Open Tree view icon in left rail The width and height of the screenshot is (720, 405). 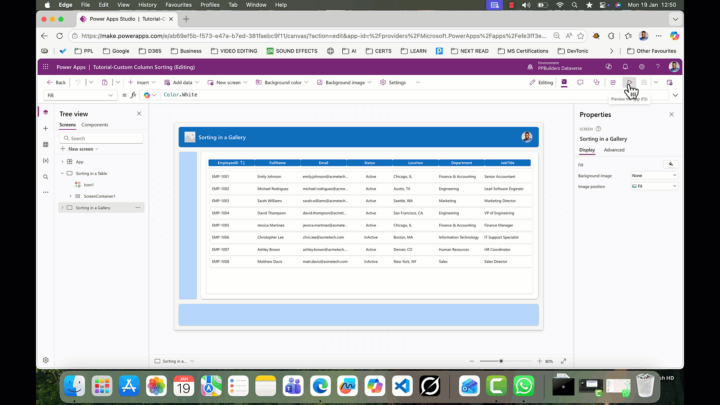45,112
